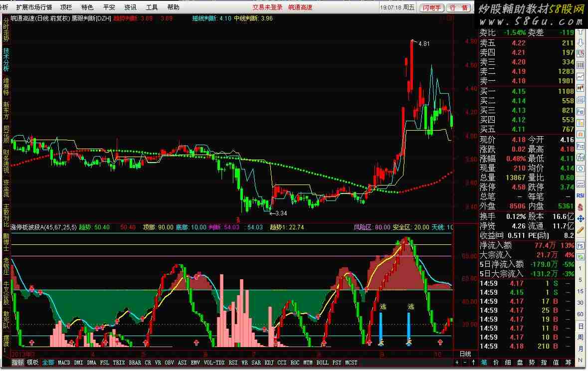
Task: Click the blue four-way move arrows icon
Action: coord(580,218)
